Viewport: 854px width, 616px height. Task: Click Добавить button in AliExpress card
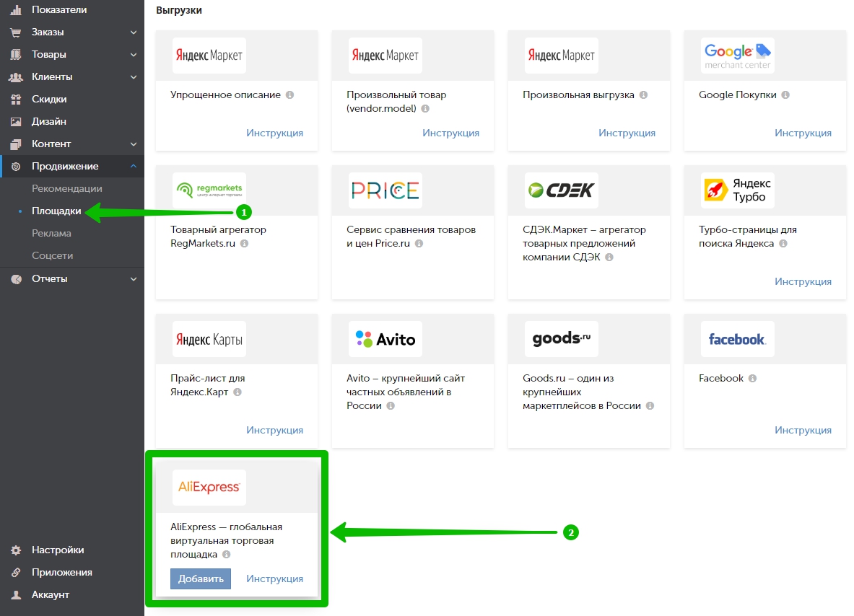click(201, 578)
